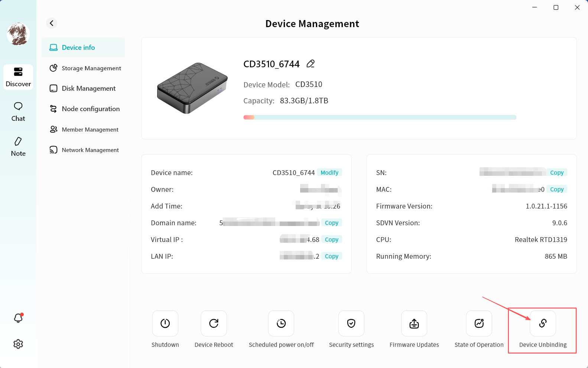Viewport: 588px width, 368px height.
Task: Open Security settings shield icon
Action: coord(351,323)
